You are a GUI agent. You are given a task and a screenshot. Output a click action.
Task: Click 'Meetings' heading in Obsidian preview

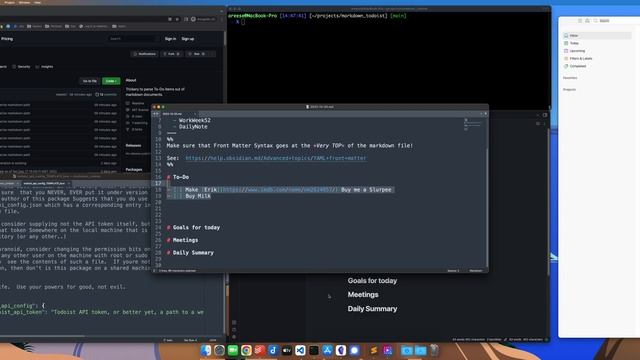[363, 295]
